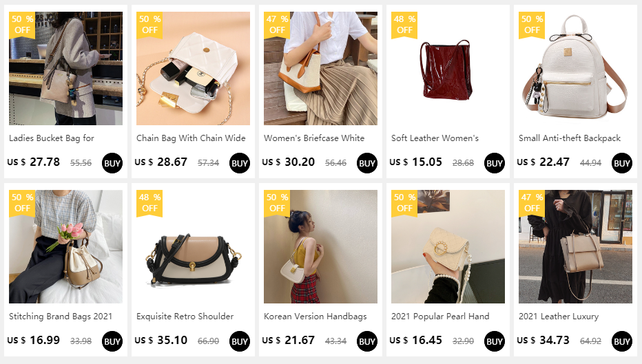This screenshot has width=642, height=364.
Task: Click BUY for Stitching Brand Bags 2021
Action: [x=112, y=341]
